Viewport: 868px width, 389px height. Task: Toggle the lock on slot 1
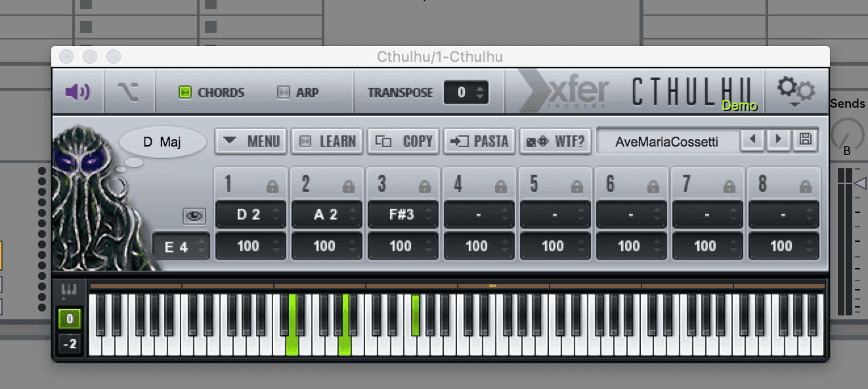click(272, 187)
